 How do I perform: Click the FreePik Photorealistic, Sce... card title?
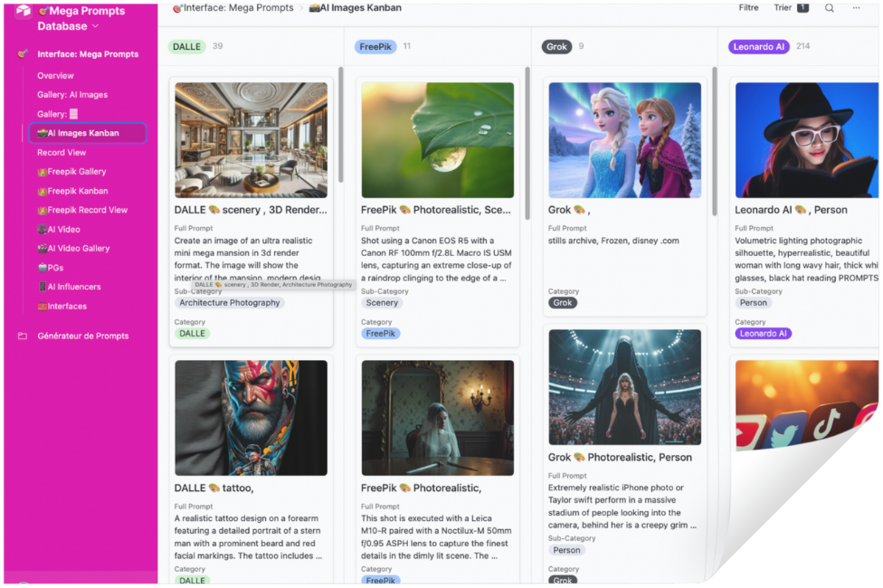coord(436,210)
